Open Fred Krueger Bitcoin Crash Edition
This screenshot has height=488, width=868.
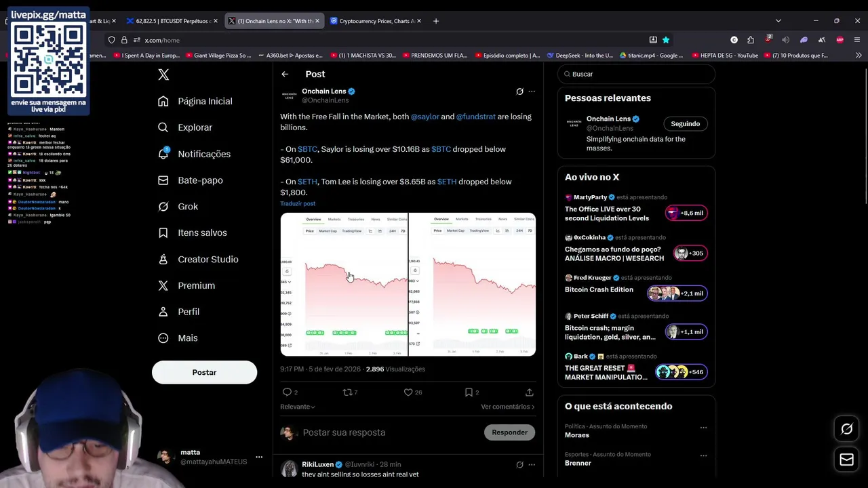pyautogui.click(x=636, y=289)
